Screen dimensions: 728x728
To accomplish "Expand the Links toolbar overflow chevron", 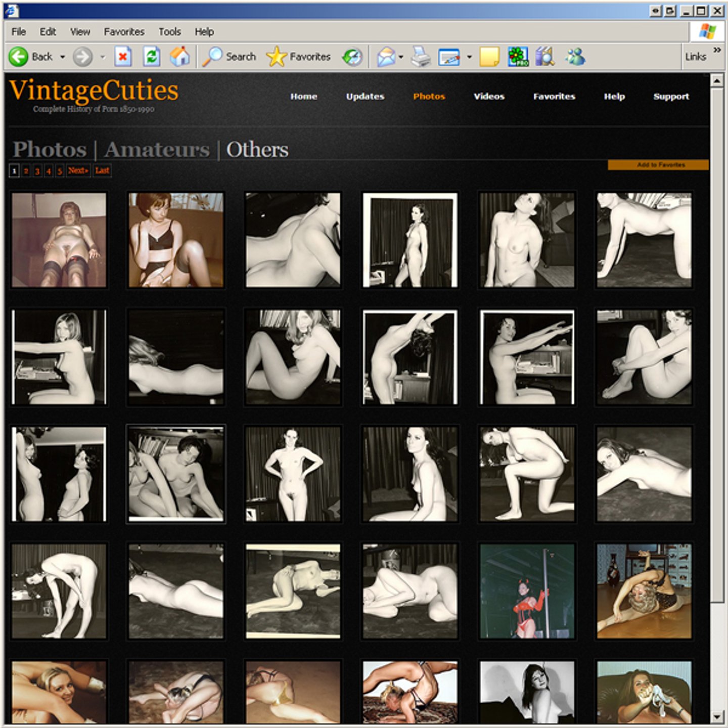I will [717, 50].
